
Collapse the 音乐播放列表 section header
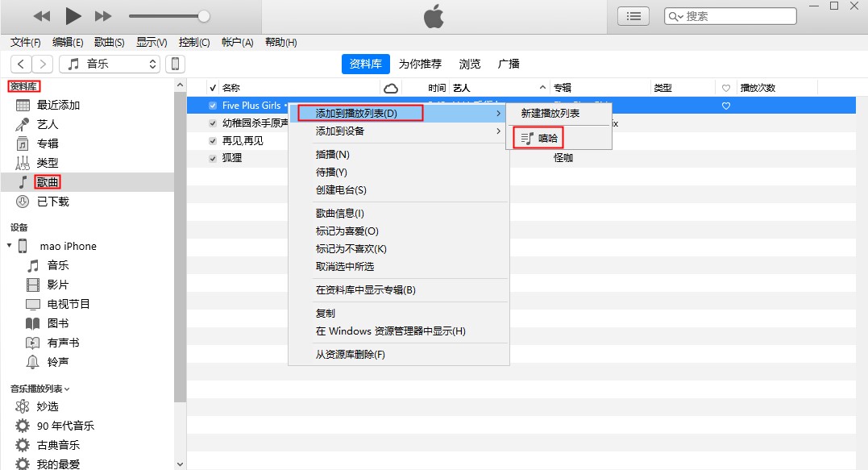click(x=39, y=389)
